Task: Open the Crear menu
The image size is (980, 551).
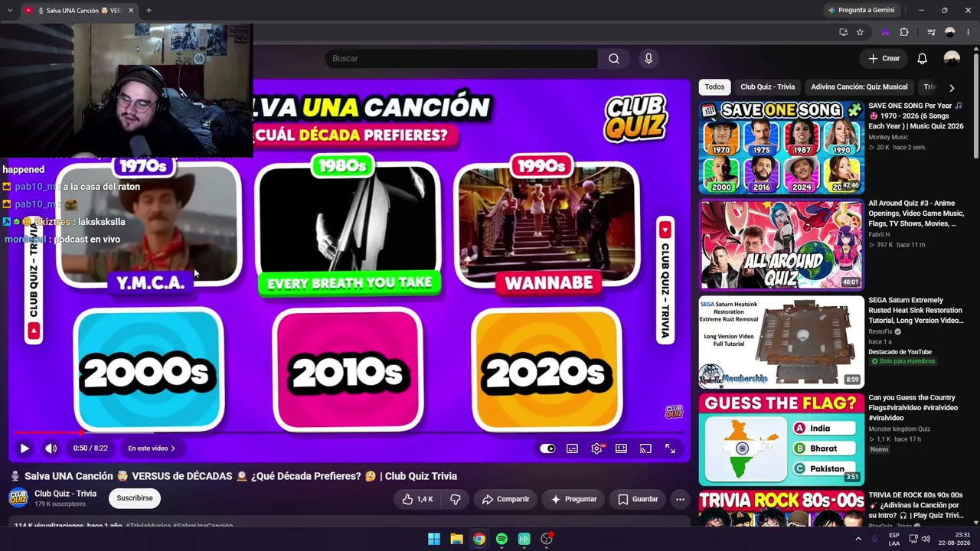Action: [884, 58]
